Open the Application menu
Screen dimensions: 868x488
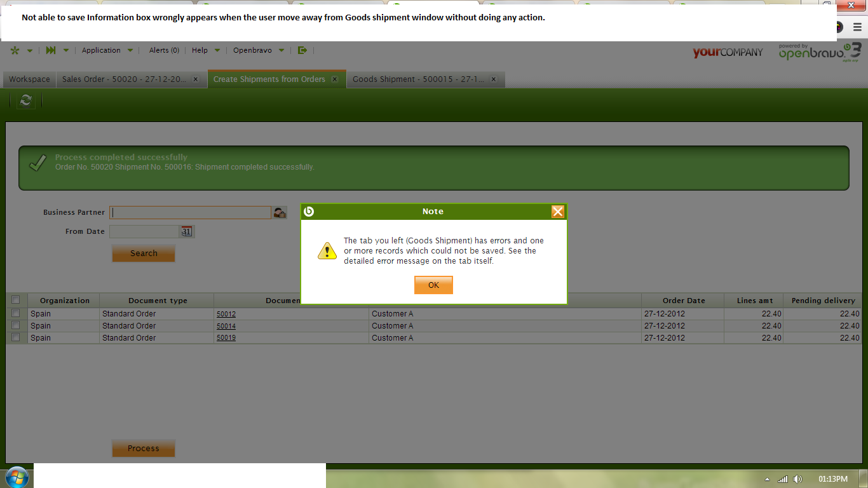[101, 51]
